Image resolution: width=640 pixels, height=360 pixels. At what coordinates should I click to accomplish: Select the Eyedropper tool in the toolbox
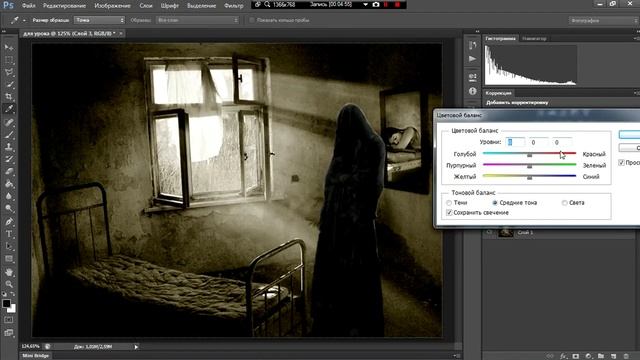(9, 109)
